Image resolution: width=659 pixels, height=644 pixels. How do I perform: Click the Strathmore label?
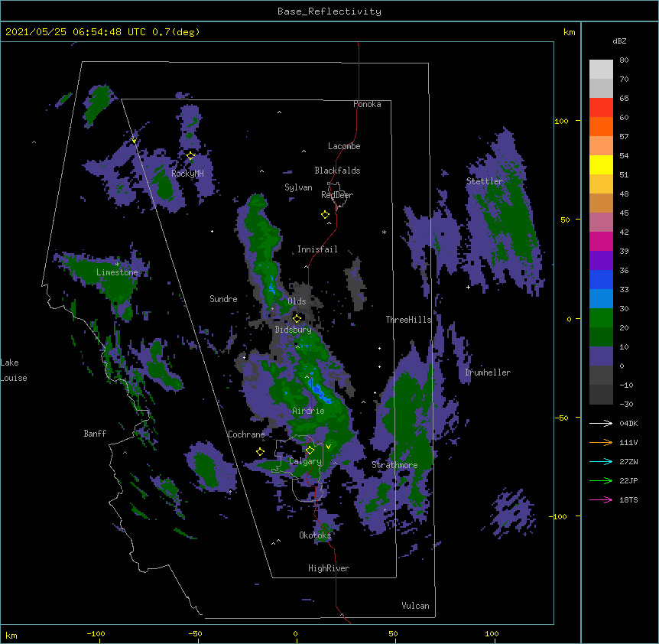394,465
